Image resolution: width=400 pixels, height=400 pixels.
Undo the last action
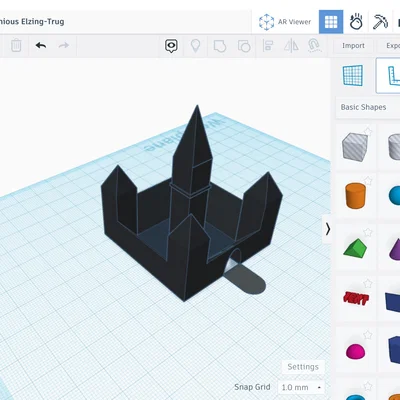pos(41,45)
